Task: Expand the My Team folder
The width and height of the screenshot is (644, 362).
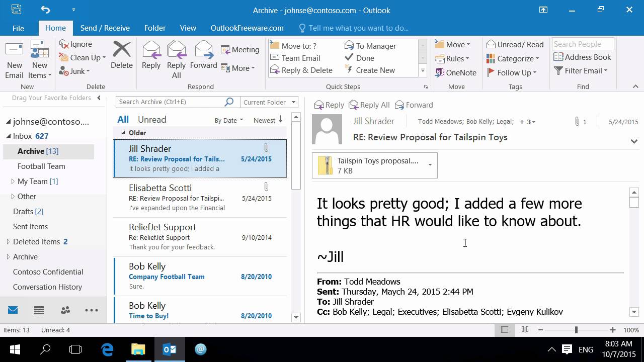Action: [13, 181]
